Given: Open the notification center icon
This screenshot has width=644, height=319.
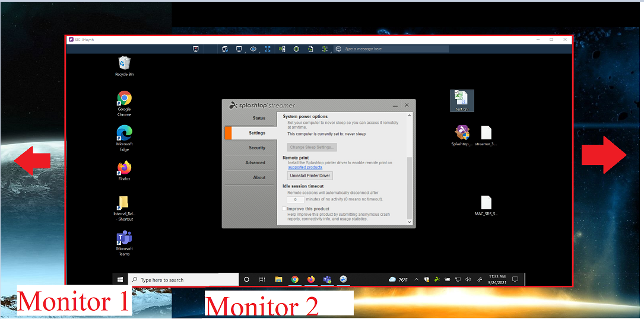Looking at the screenshot, I should point(515,280).
